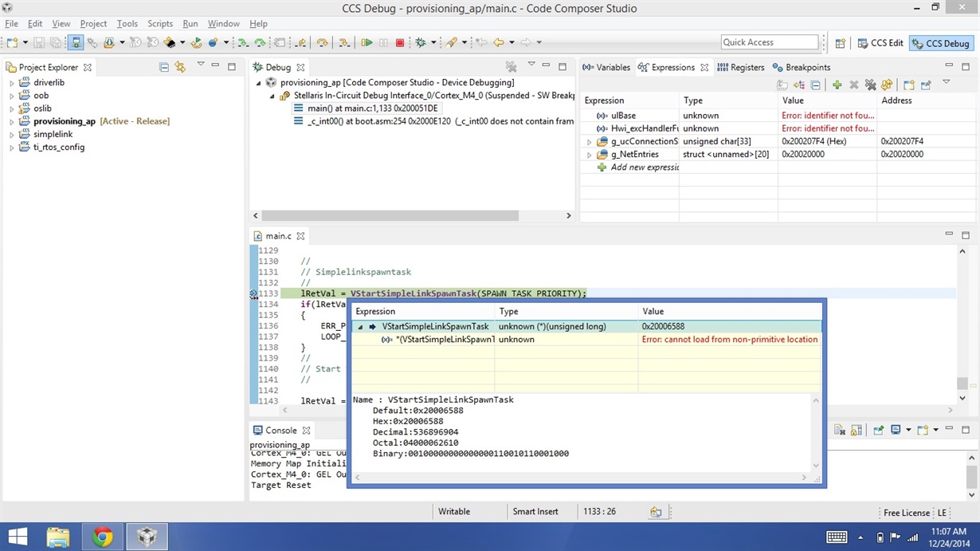Open the Chrome taskbar icon
This screenshot has height=551, width=980.
click(102, 537)
